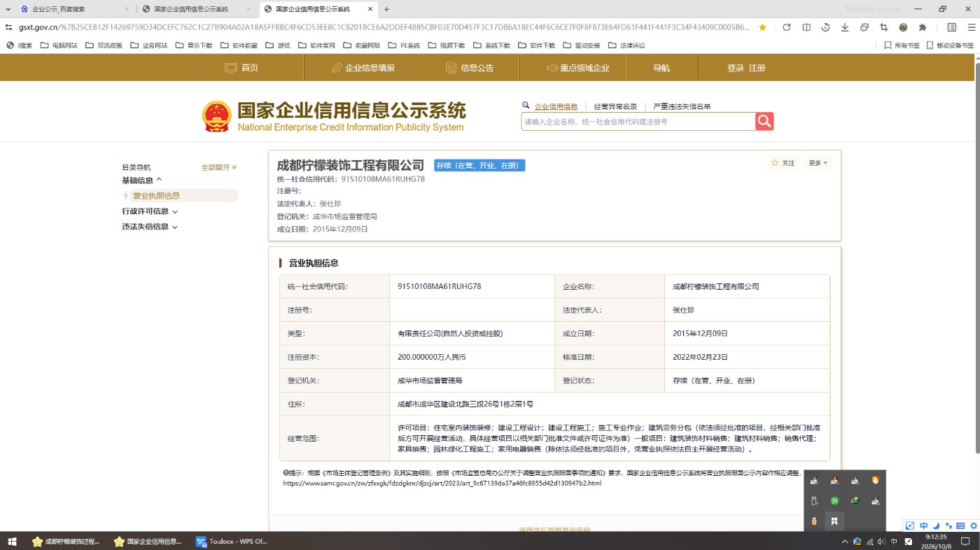980x550 pixels.
Task: Open downloads arrow icon in toolbar
Action: pos(845,27)
